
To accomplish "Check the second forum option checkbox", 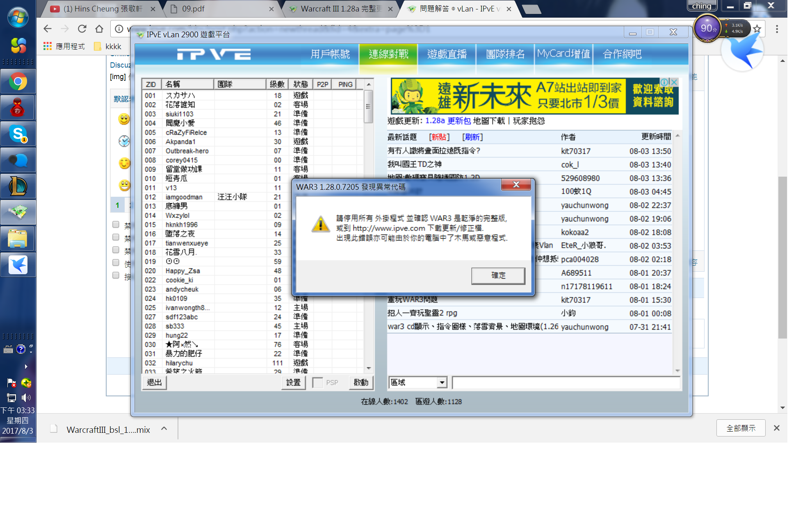I will (x=116, y=237).
